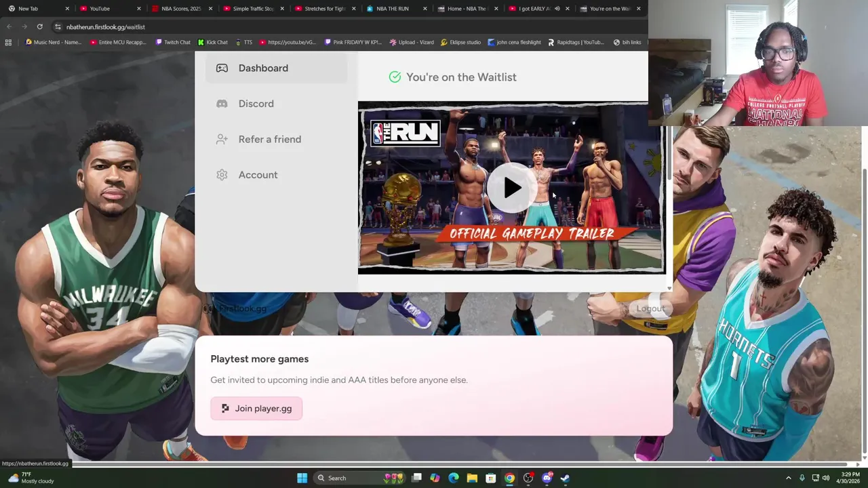Click the microphone icon in system tray
868x488 pixels.
click(x=802, y=478)
